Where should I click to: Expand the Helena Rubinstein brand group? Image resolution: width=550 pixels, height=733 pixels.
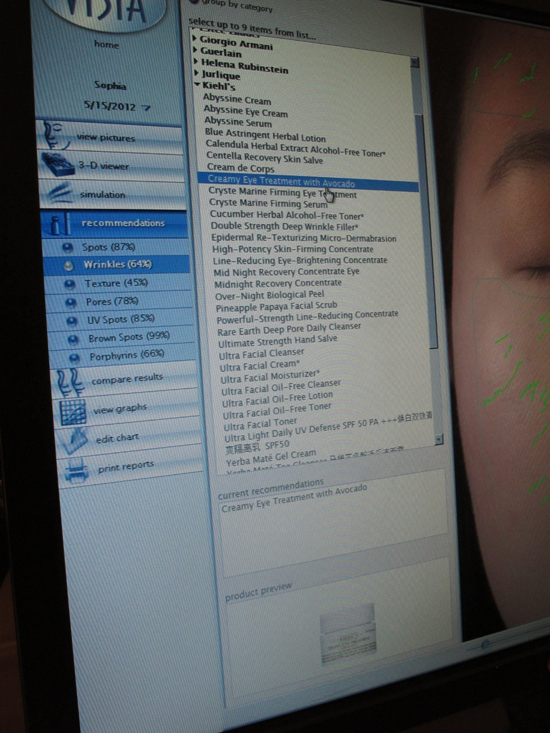point(196,61)
